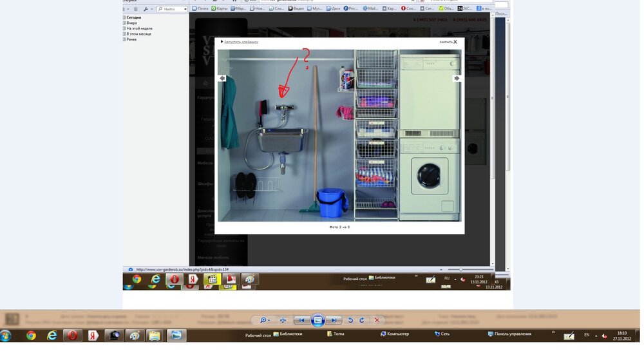Rotate the picture clockwise
The image size is (644, 362).
(362, 320)
